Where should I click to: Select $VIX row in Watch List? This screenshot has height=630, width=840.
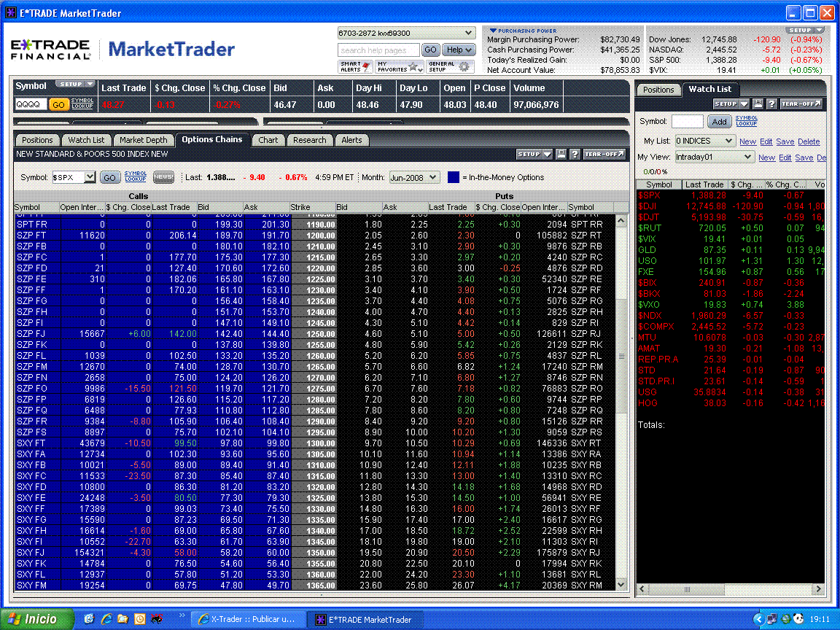coord(731,239)
